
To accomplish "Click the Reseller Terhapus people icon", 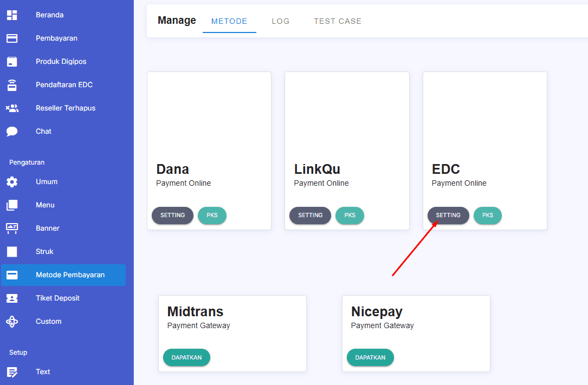I will (12, 108).
